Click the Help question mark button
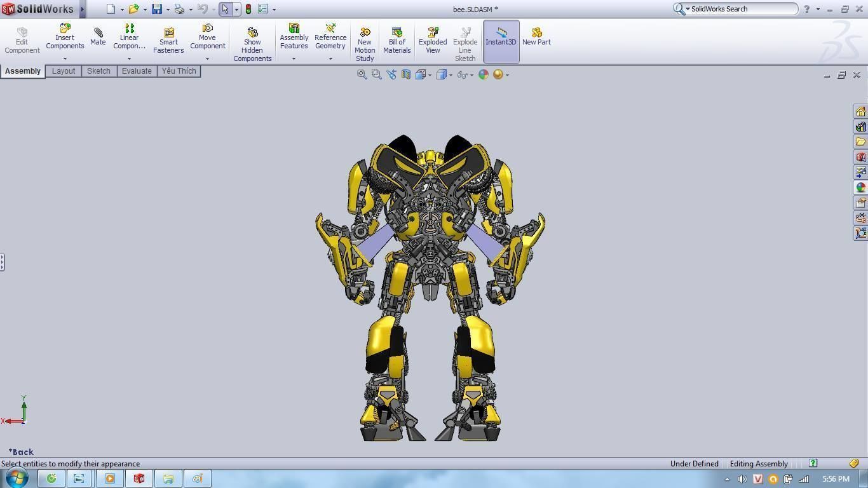 (x=806, y=9)
